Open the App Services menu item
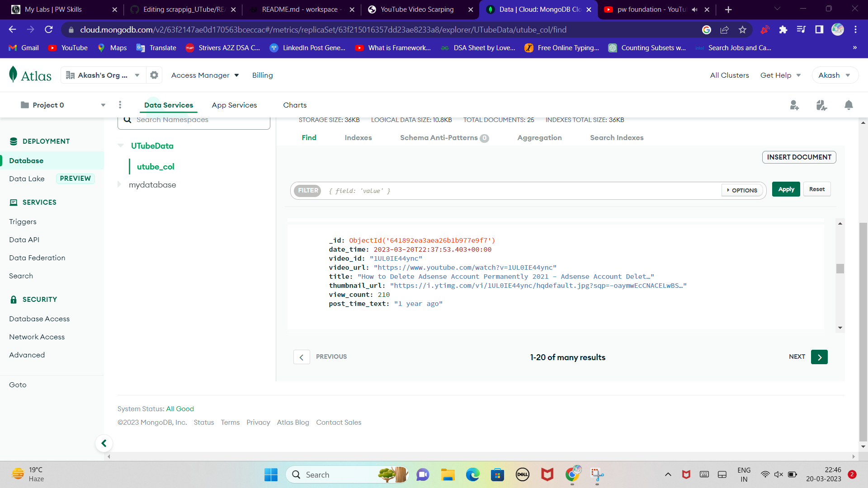 click(x=234, y=105)
